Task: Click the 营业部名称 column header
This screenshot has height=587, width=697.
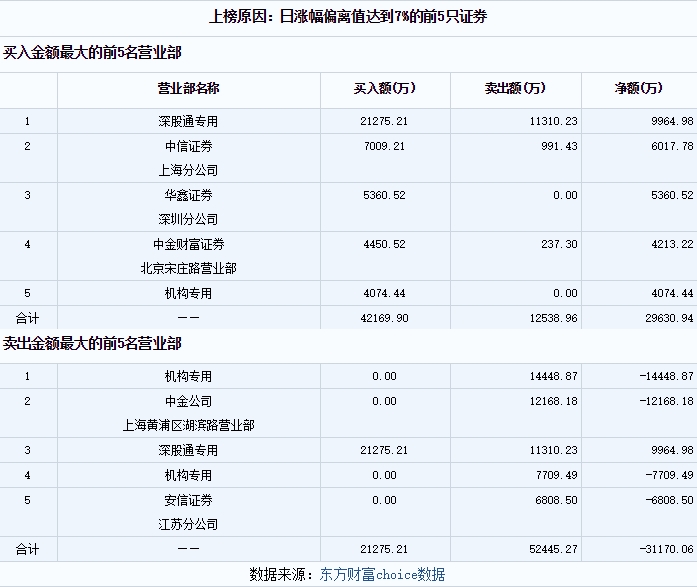Action: [188, 89]
